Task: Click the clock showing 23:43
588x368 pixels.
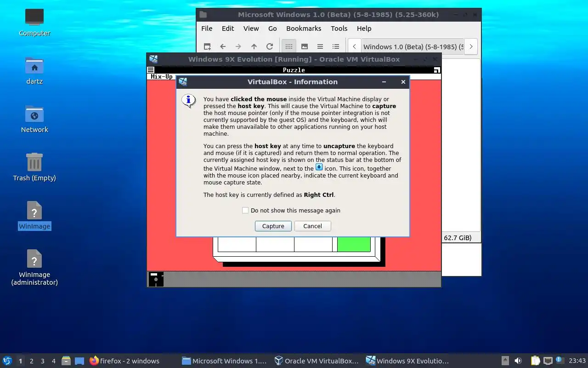Action: (x=577, y=361)
